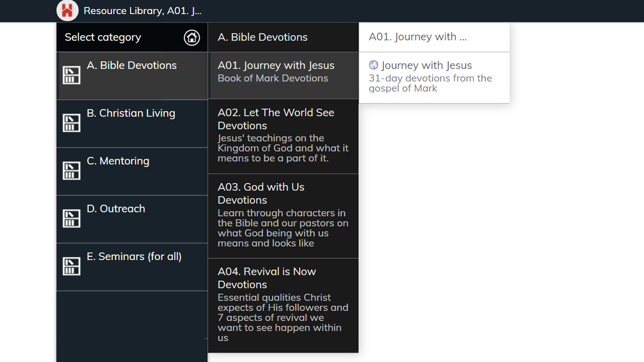Screen dimensions: 644x362
Task: Select the C. Mentoring category
Action: pos(132,172)
